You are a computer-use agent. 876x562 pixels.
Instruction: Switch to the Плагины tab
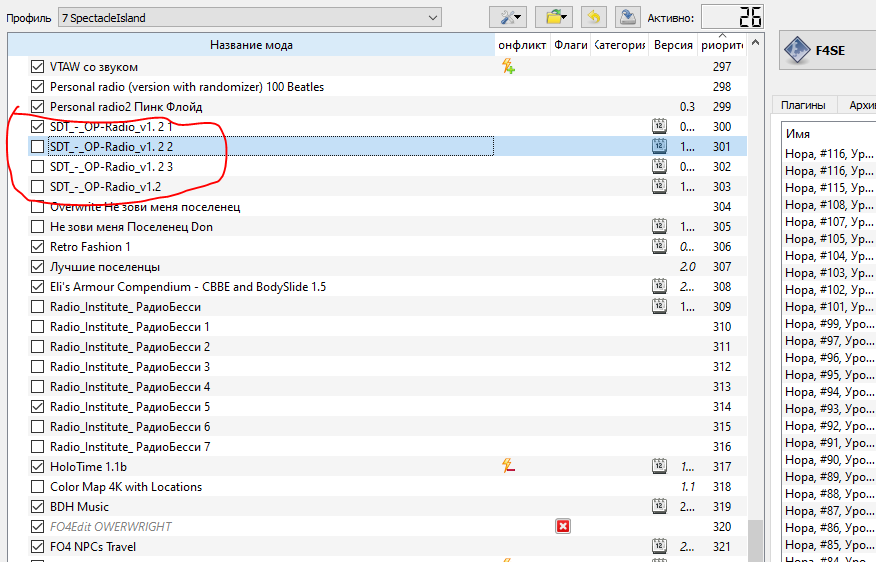(x=803, y=105)
